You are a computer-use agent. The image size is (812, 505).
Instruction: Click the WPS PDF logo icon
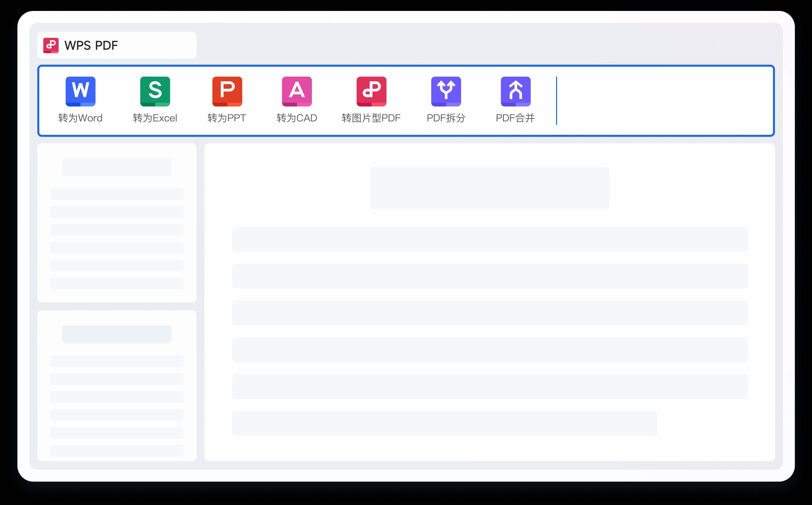coord(51,46)
